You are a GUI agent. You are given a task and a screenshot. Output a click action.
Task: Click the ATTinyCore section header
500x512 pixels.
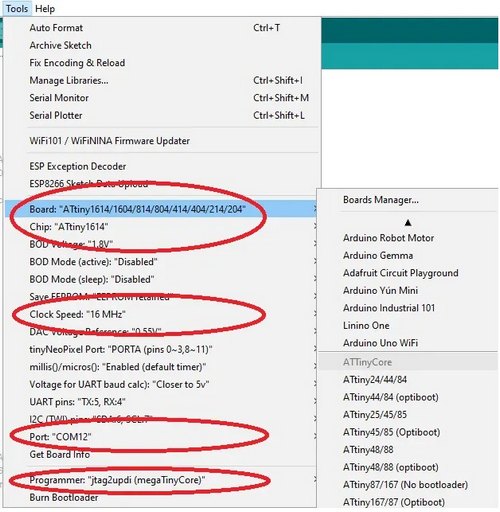tap(408, 362)
